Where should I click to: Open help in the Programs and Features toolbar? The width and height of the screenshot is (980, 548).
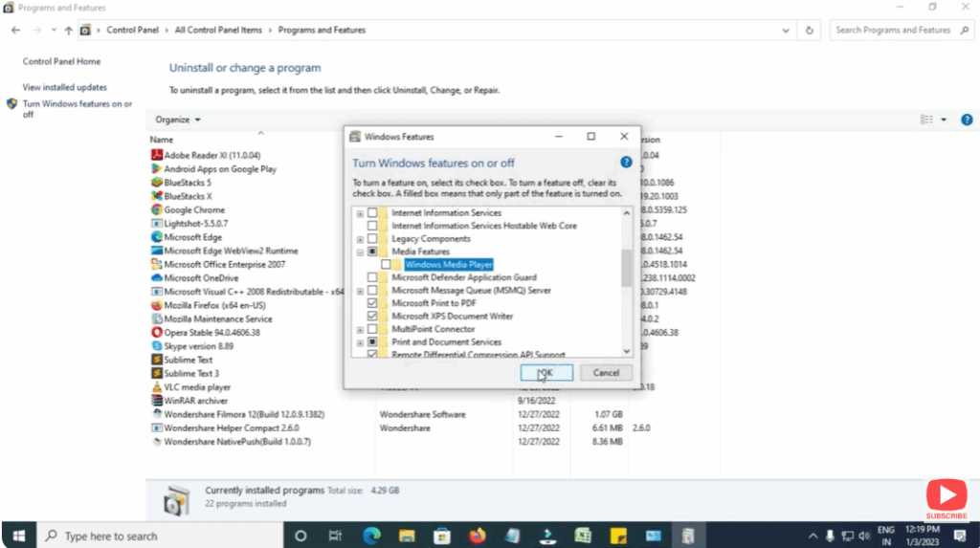tap(967, 120)
